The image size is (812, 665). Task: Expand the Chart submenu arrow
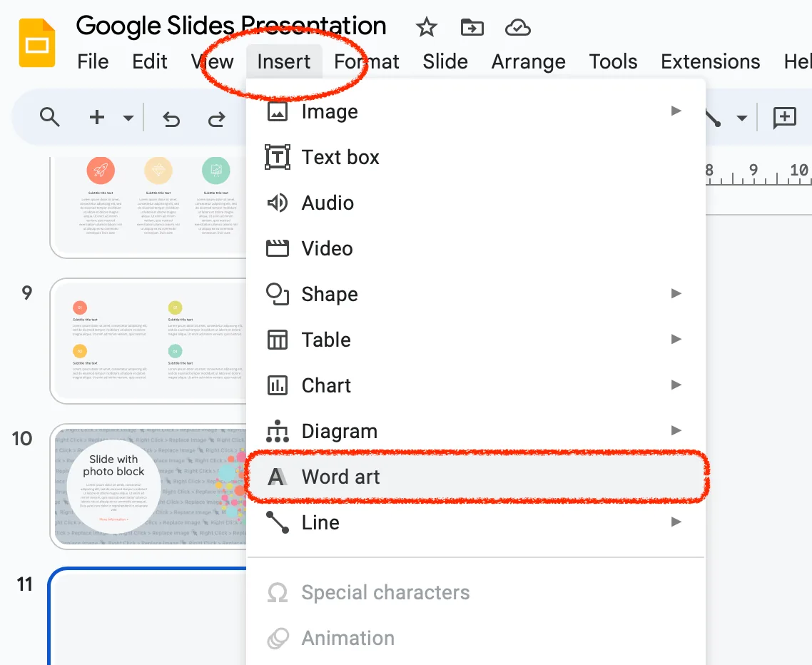click(x=676, y=385)
